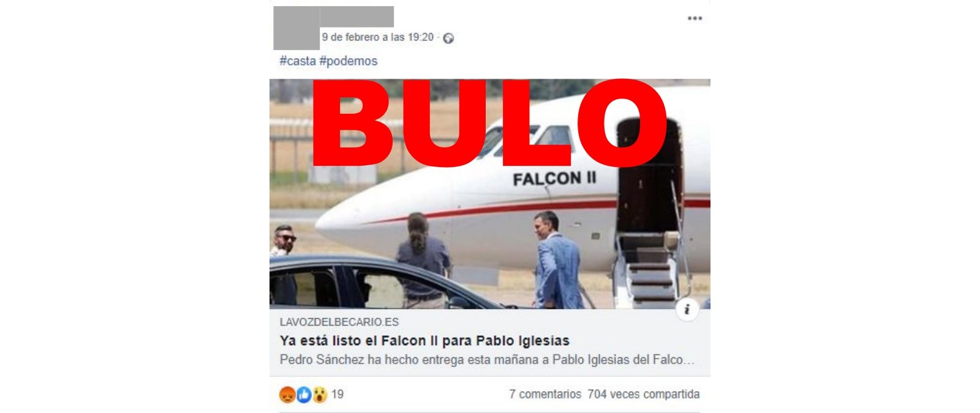
Task: Click the thumbs-up like reaction icon
Action: coord(304,395)
